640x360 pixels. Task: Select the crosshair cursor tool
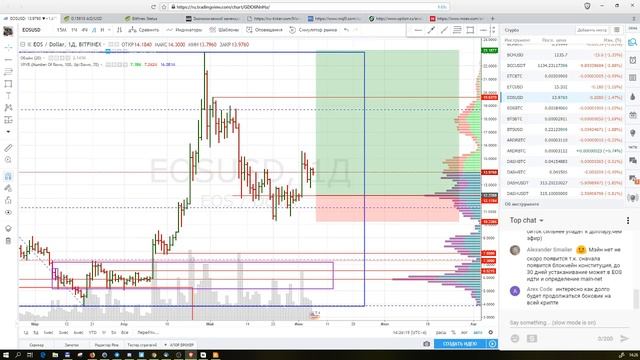[8, 48]
